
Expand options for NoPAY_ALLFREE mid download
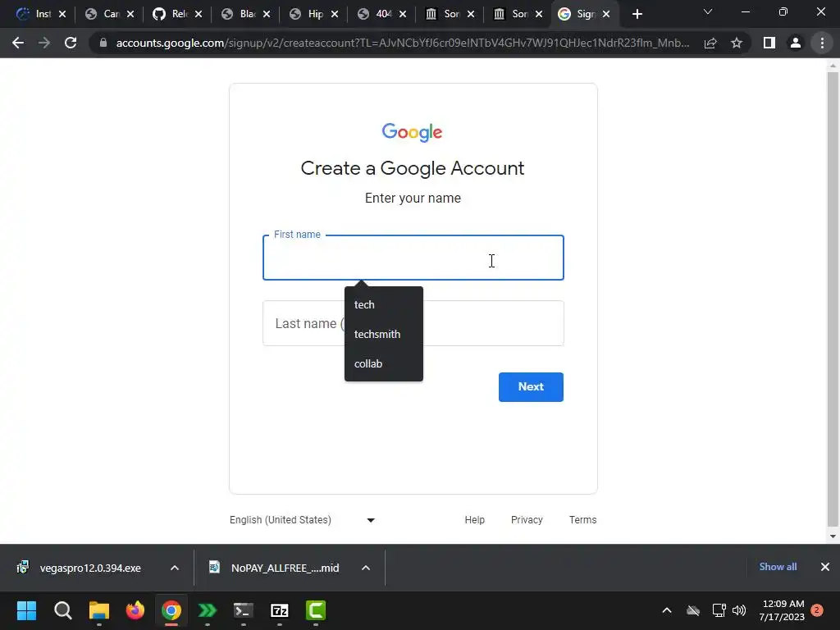pyautogui.click(x=366, y=568)
